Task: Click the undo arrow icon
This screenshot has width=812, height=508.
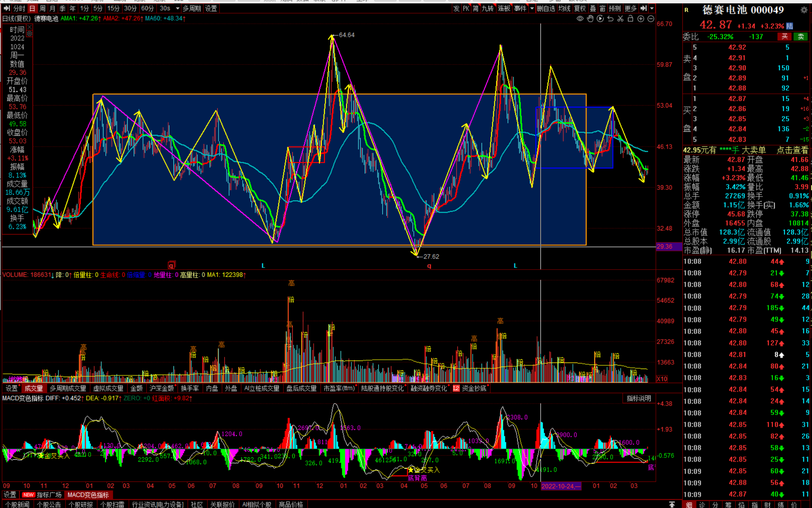Action: pyautogui.click(x=610, y=19)
